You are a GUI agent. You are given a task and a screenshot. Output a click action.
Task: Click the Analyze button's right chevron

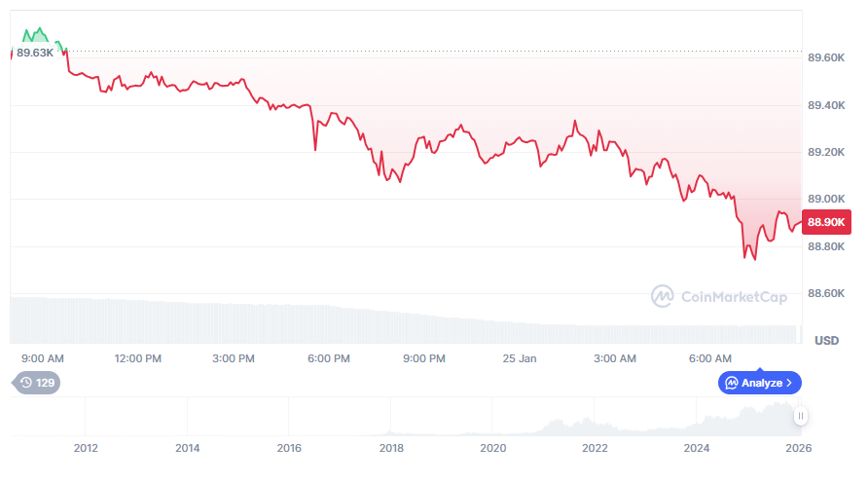[x=789, y=383]
